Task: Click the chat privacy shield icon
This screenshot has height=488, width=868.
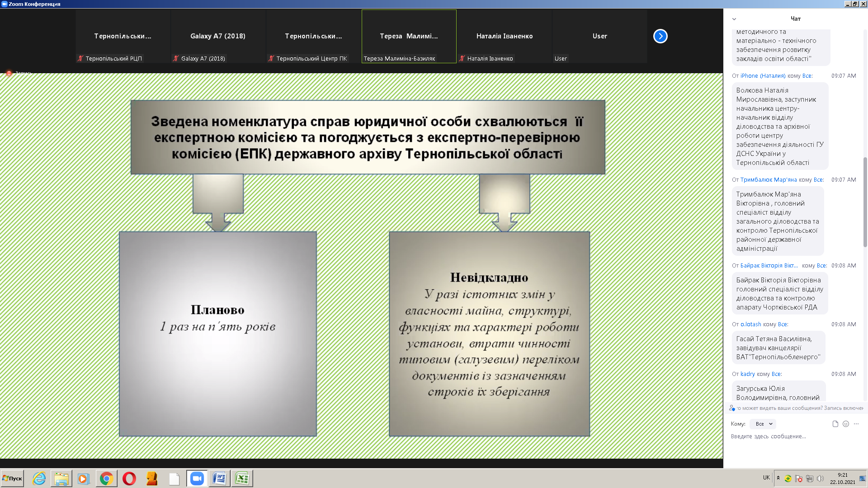Action: point(732,408)
